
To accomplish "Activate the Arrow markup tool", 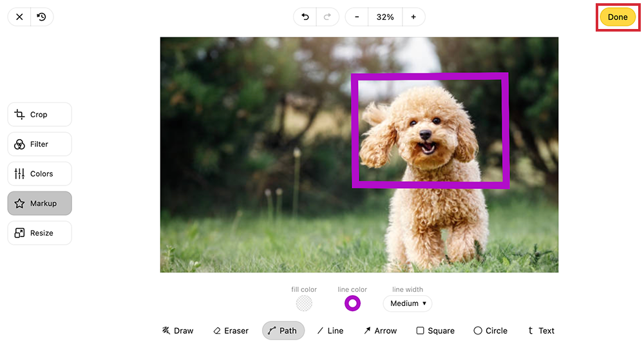I will (x=380, y=331).
